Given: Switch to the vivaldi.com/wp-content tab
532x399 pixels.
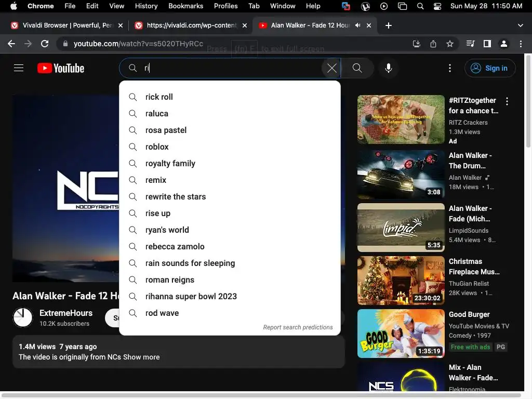Looking at the screenshot, I should tap(191, 25).
